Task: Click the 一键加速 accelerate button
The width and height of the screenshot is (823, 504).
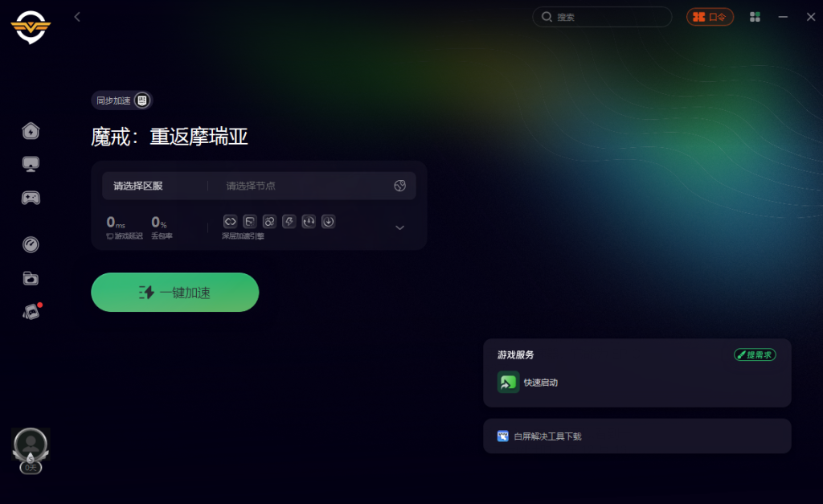Action: pos(174,293)
